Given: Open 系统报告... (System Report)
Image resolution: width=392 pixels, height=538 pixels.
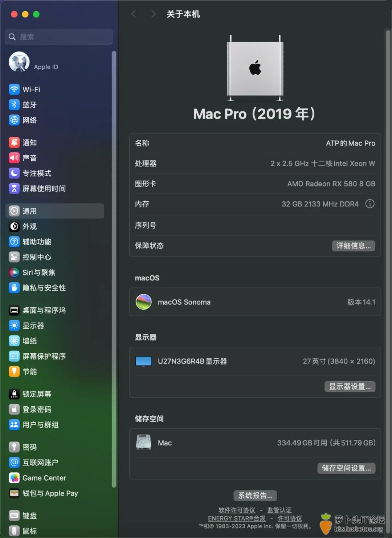Looking at the screenshot, I should pos(255,496).
